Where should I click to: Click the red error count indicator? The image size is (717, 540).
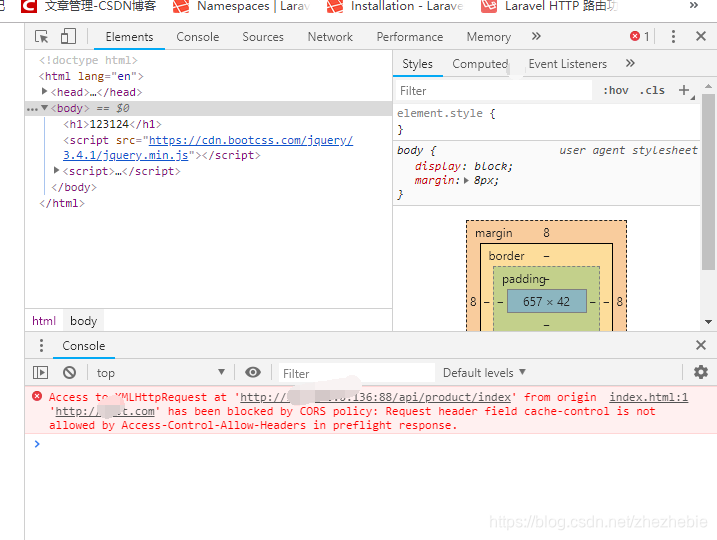click(x=640, y=37)
